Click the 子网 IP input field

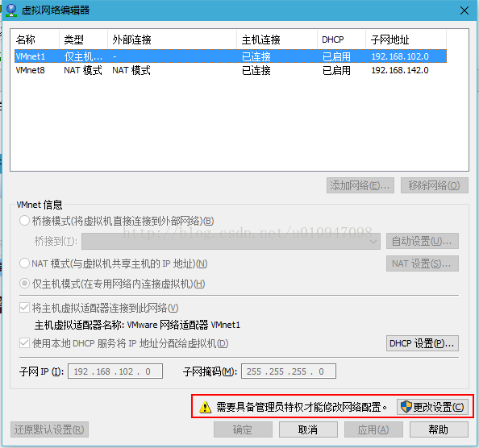[115, 371]
